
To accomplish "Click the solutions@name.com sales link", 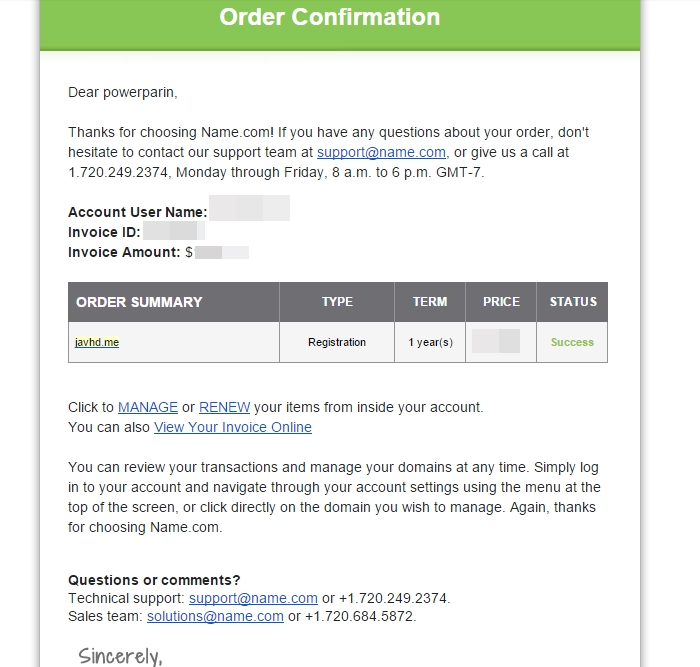I will point(215,616).
